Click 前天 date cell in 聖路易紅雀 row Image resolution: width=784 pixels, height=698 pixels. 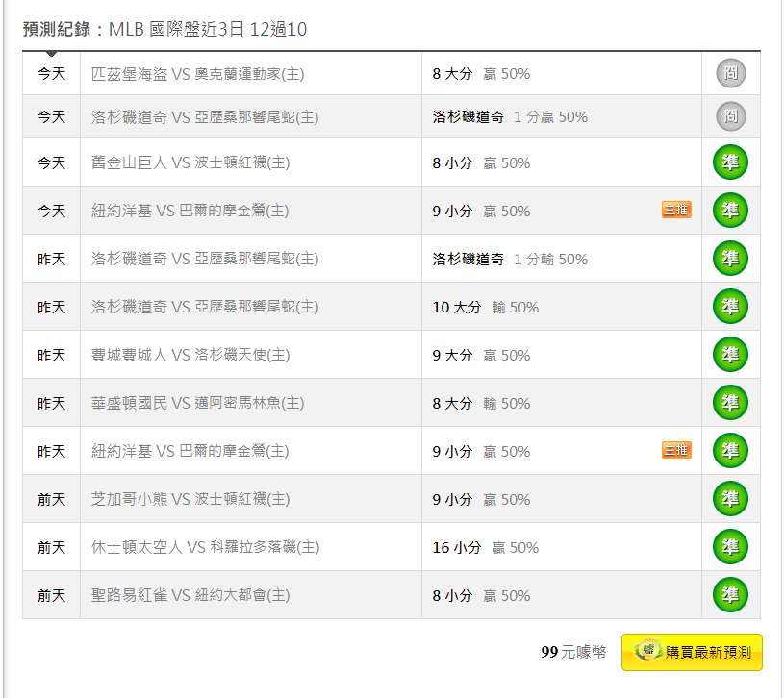click(52, 595)
